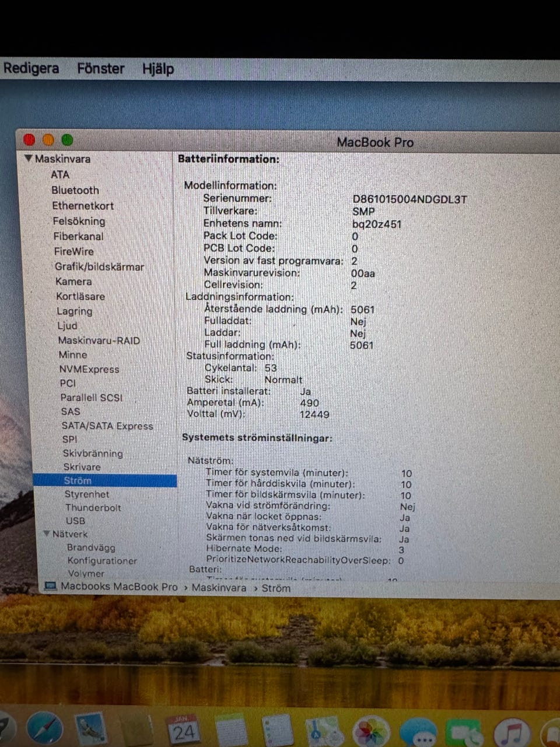Click Maskinvara in the path bar

coord(219,588)
